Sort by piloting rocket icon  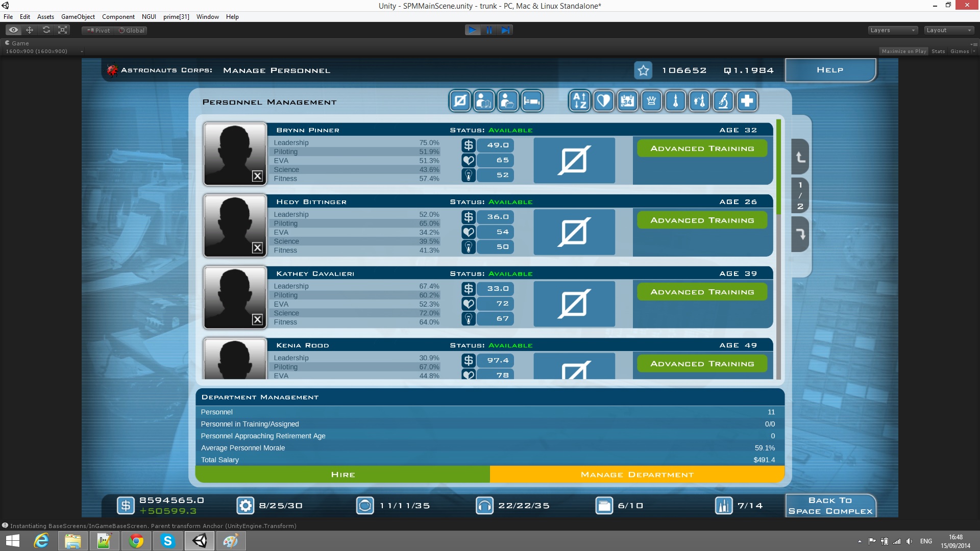pyautogui.click(x=675, y=101)
